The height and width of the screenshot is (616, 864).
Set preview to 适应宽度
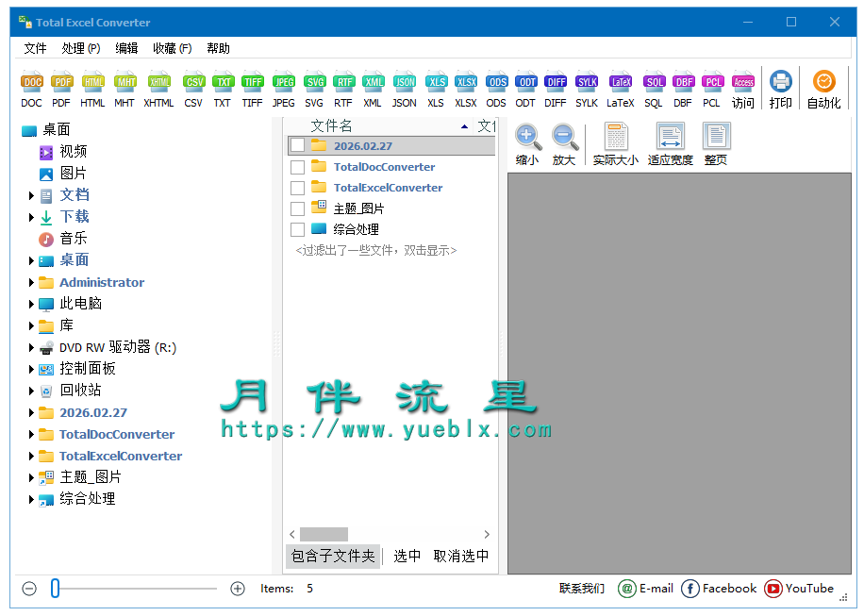(670, 145)
